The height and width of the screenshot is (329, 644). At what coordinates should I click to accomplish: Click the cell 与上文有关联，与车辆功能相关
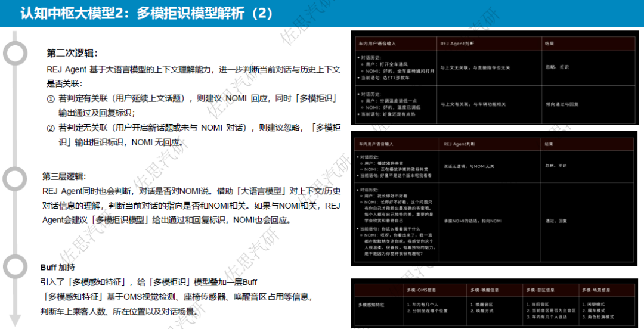[x=473, y=104]
